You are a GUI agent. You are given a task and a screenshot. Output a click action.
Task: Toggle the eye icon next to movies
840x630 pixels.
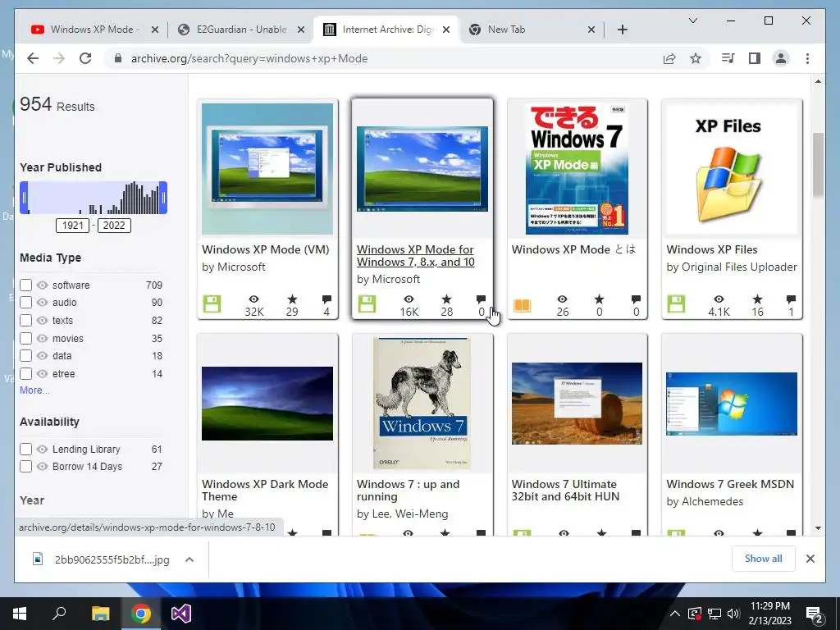[x=43, y=338]
